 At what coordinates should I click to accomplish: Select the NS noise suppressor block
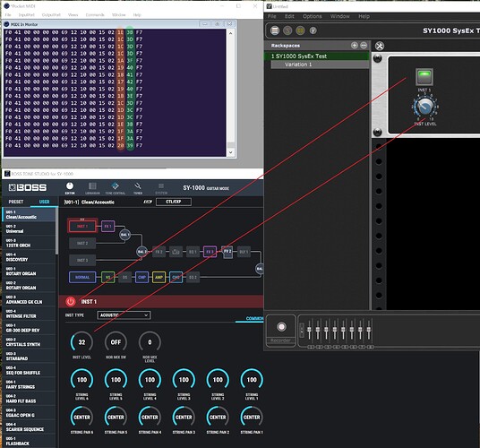click(108, 277)
